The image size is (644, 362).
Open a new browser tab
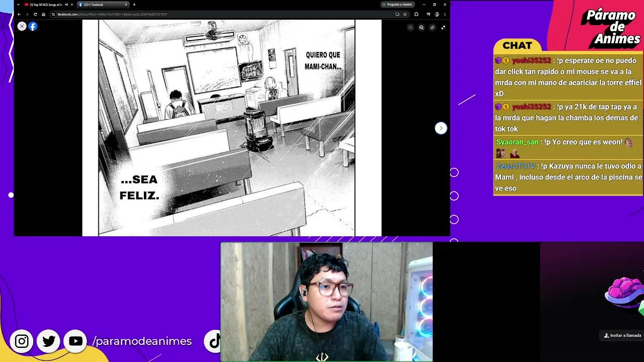pyautogui.click(x=134, y=5)
